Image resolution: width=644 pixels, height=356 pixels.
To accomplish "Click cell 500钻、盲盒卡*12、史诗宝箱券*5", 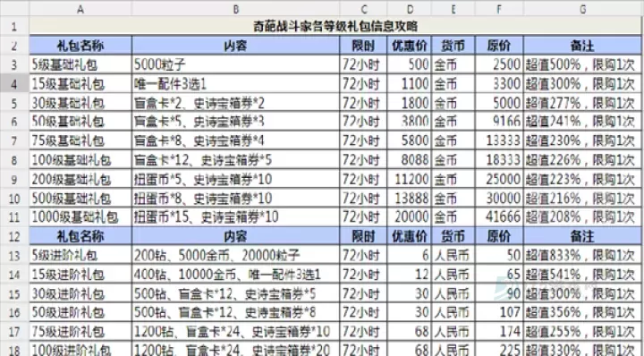I will [x=236, y=293].
